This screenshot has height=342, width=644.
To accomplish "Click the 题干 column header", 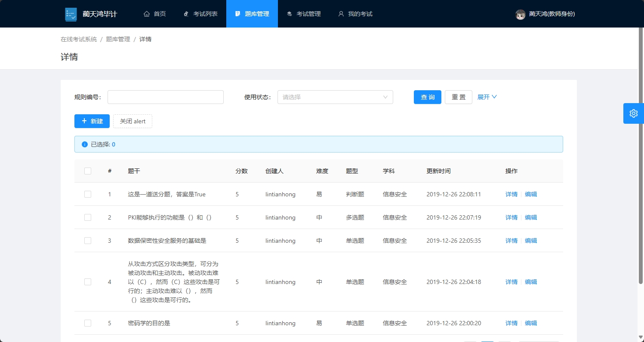I will 134,171.
